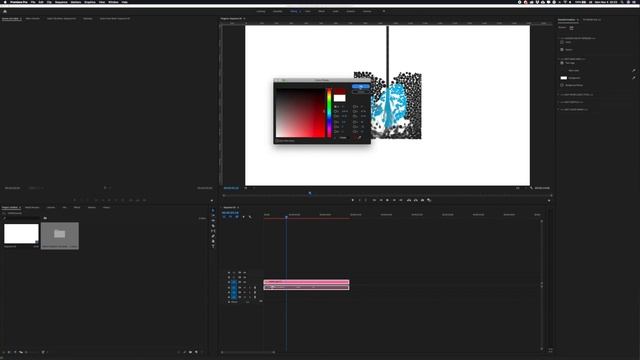Click the fill eyedropper in Essential Graphics
The image size is (640, 360).
tap(634, 78)
